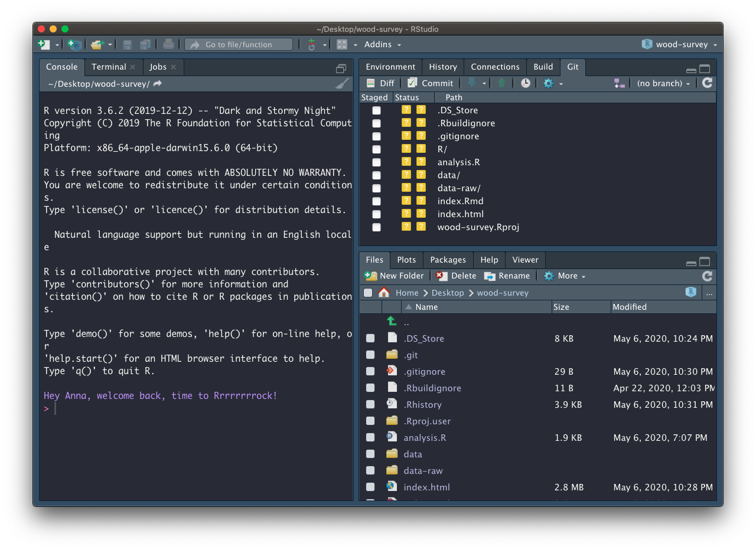The image size is (756, 550).
Task: Click the Save current document icon
Action: coord(127,44)
